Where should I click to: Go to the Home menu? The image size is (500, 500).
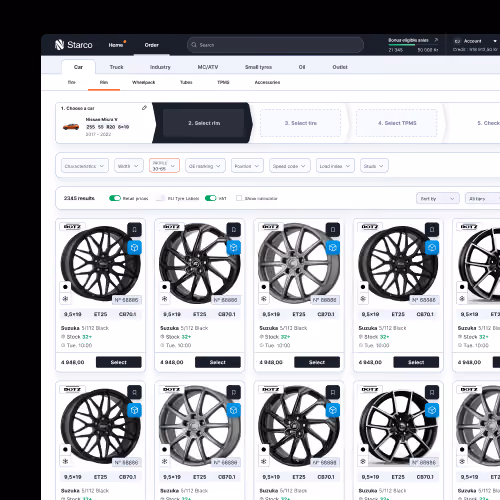(x=116, y=45)
